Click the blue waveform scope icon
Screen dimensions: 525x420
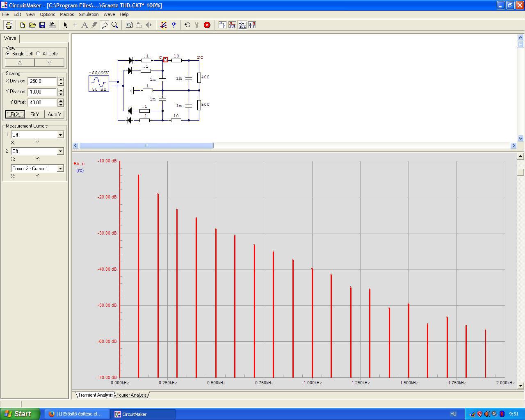pyautogui.click(x=242, y=25)
